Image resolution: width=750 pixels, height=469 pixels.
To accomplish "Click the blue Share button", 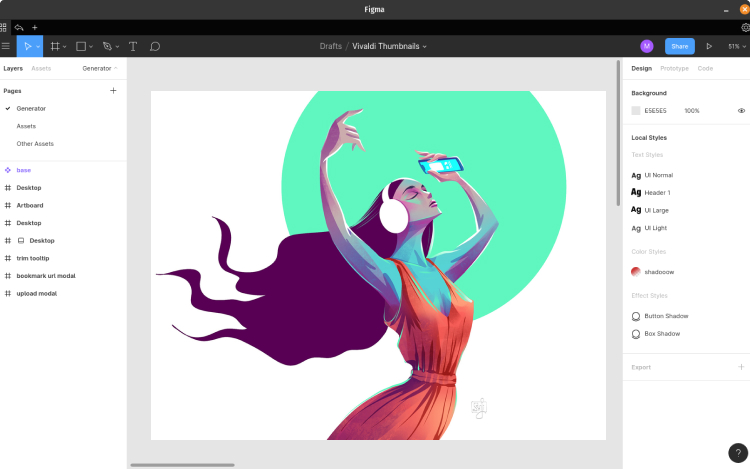I will click(x=680, y=46).
